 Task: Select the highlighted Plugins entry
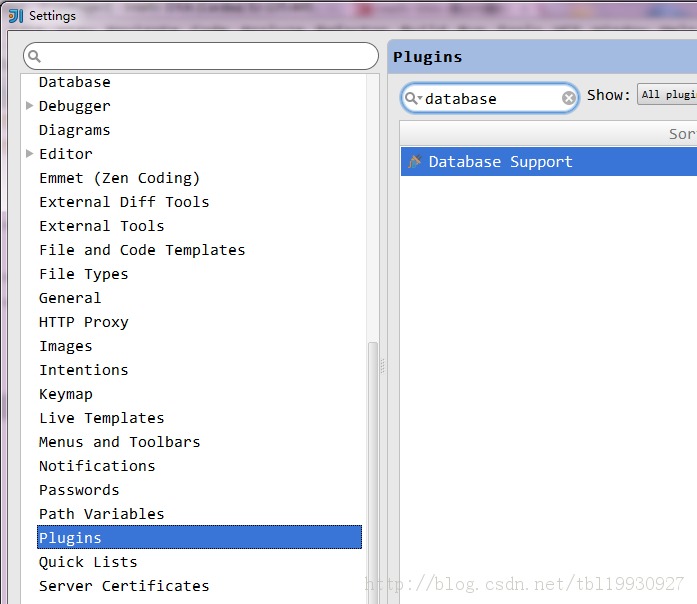[x=200, y=537]
